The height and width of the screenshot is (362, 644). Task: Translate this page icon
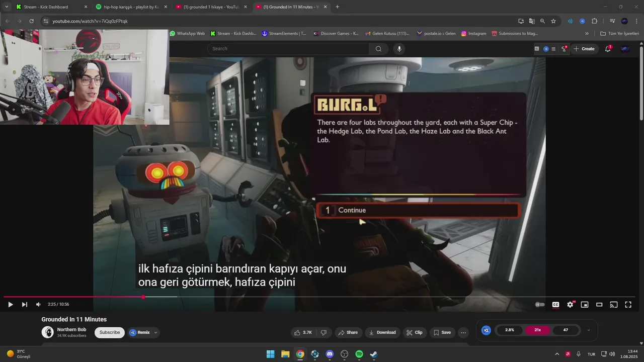point(532,21)
